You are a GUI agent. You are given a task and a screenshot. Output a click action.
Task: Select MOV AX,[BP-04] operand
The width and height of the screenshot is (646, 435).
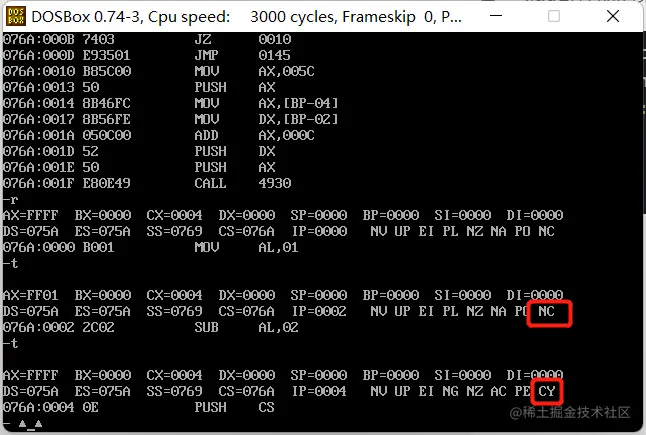(x=298, y=103)
